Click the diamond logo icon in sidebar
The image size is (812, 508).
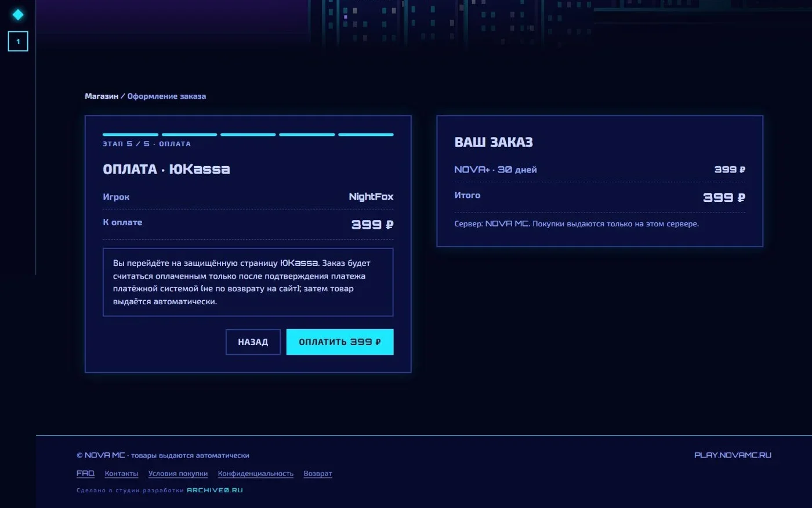pos(18,15)
